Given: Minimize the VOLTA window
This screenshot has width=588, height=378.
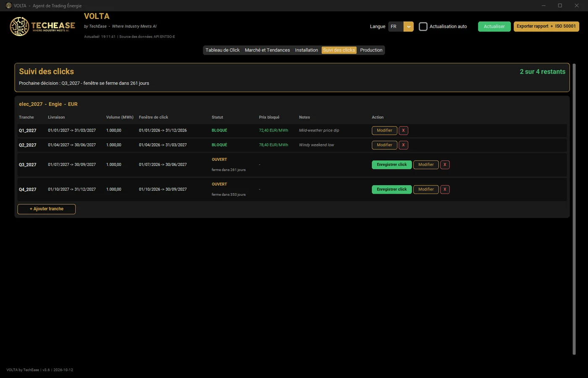Looking at the screenshot, I should (x=543, y=5).
